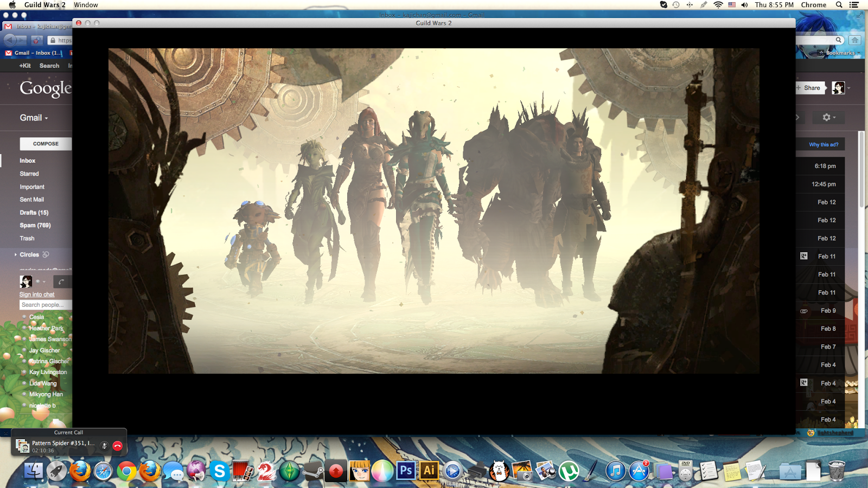Open the US flag input source menu

(x=732, y=5)
